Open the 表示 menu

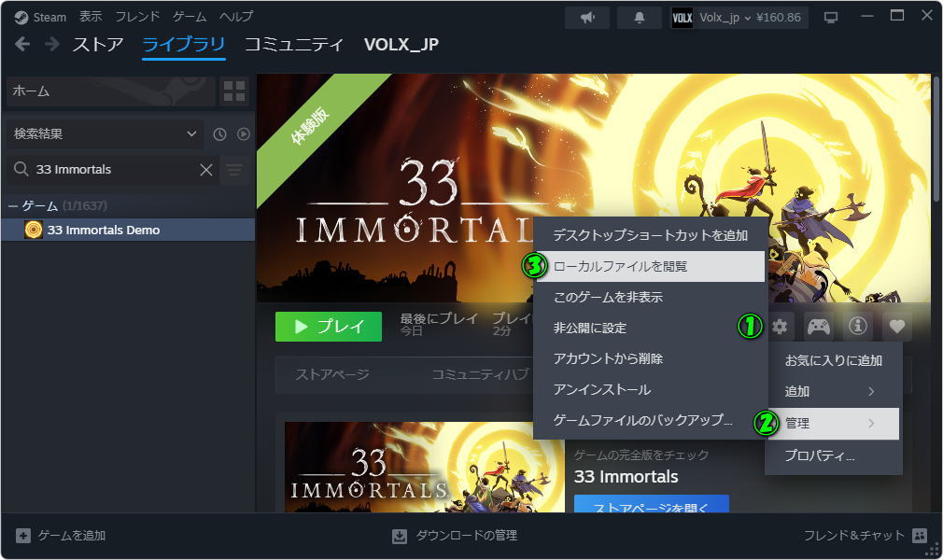point(91,17)
